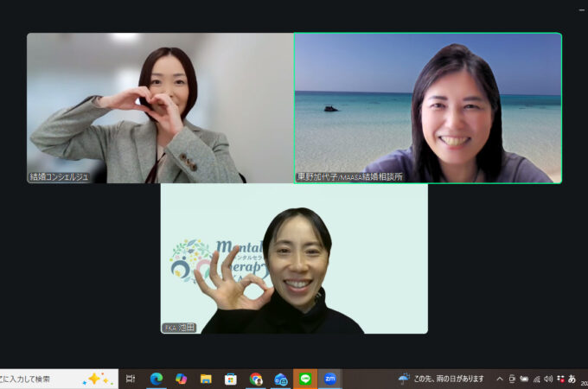The height and width of the screenshot is (389, 588).
Task: Open the icon between Chrome and LINE
Action: tap(281, 379)
